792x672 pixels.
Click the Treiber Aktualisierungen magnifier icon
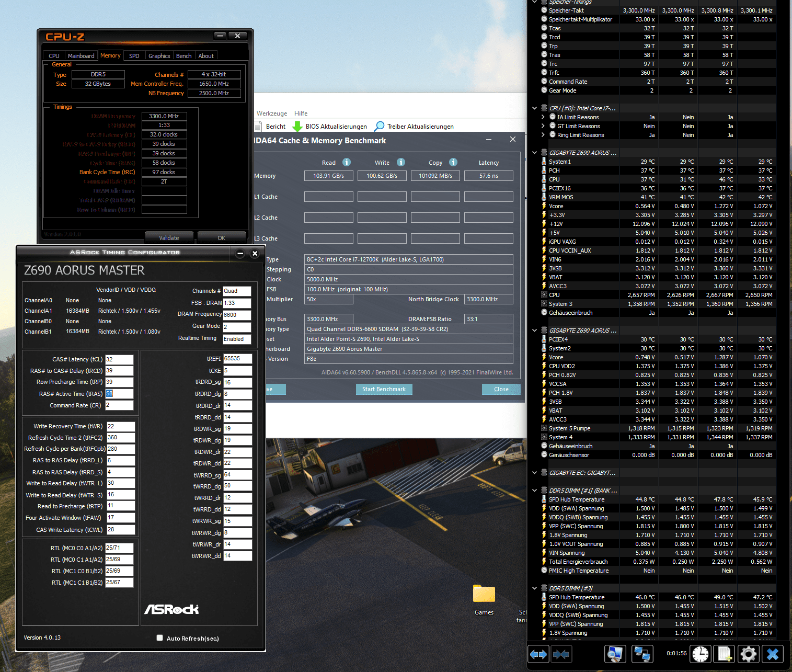[380, 126]
